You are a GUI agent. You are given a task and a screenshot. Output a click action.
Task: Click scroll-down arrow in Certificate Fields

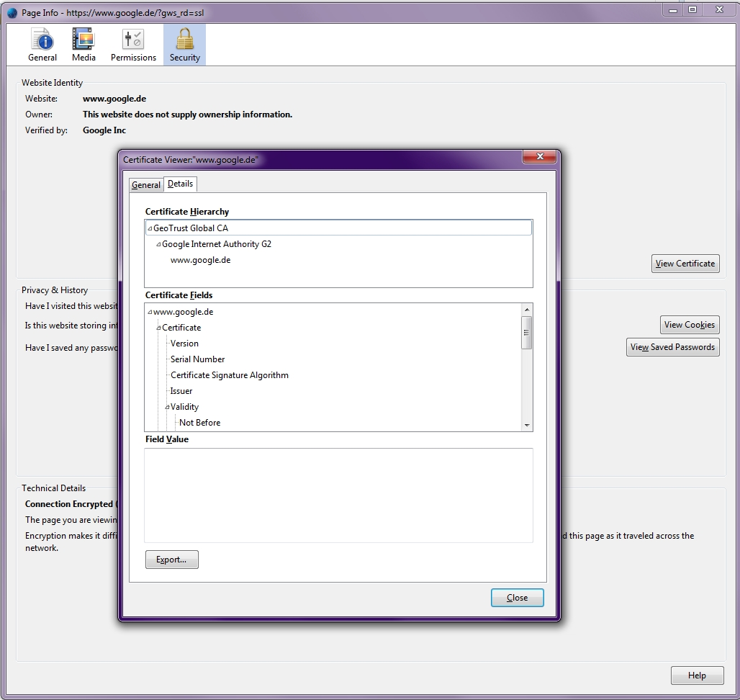point(527,426)
